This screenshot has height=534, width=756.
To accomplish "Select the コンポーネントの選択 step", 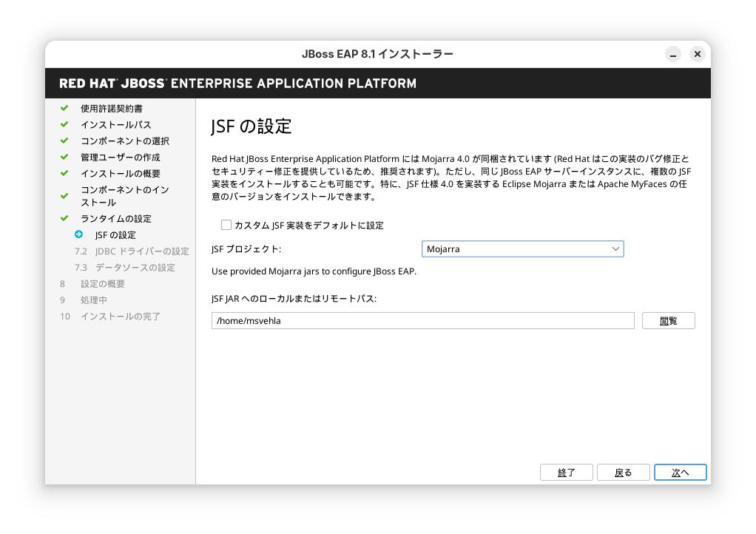I will 125,141.
